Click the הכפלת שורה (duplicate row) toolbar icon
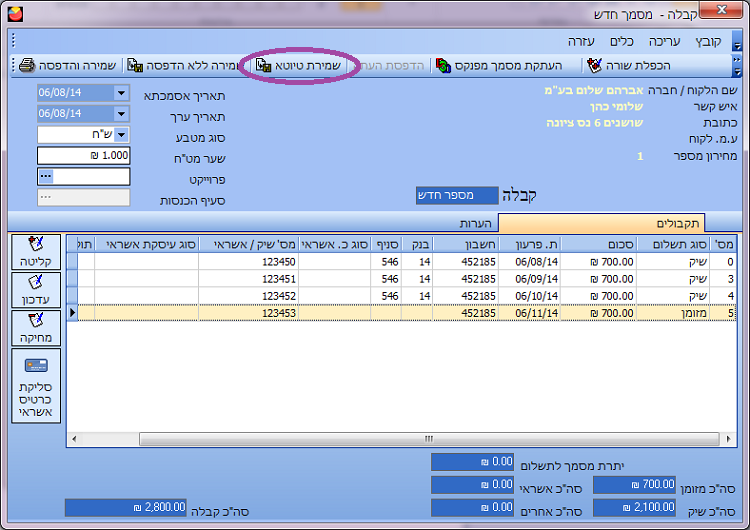This screenshot has width=750, height=530. pos(595,65)
